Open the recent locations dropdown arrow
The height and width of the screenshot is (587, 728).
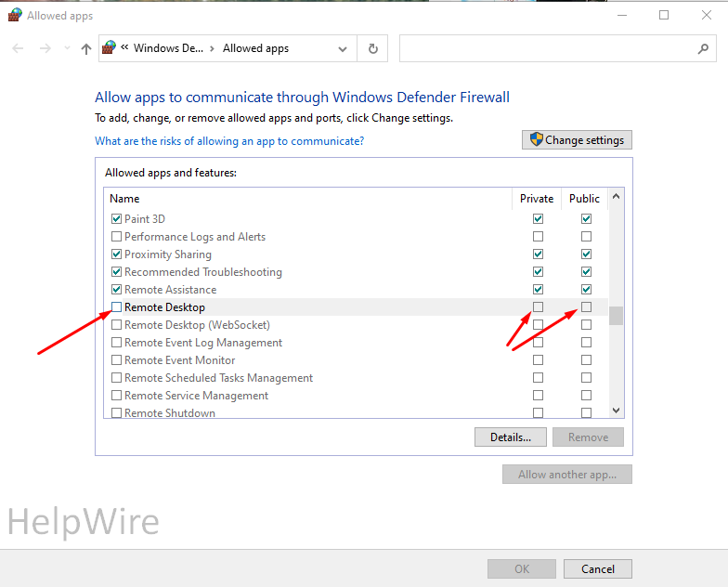pos(67,48)
